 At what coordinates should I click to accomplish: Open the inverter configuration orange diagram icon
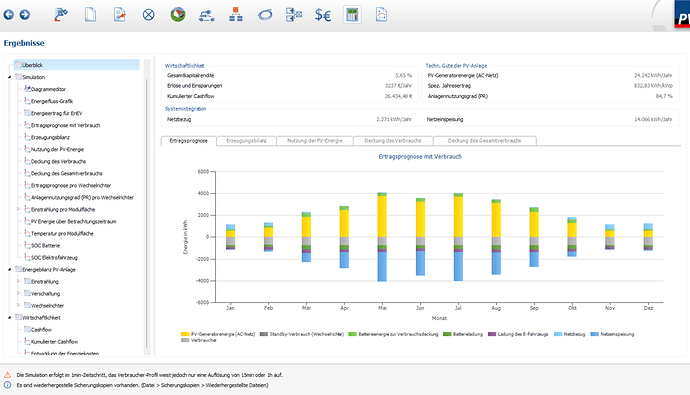click(236, 15)
